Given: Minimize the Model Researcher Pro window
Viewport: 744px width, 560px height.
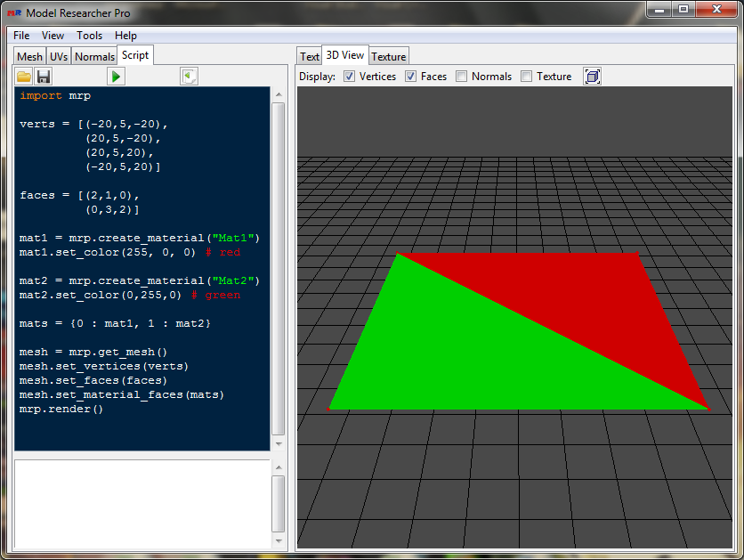Looking at the screenshot, I should [659, 9].
